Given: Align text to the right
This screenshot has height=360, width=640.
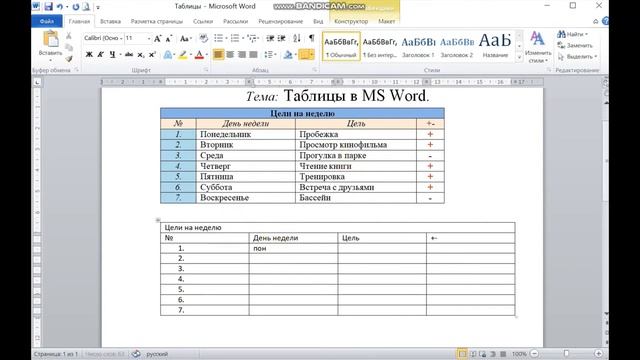Looking at the screenshot, I should (x=242, y=54).
